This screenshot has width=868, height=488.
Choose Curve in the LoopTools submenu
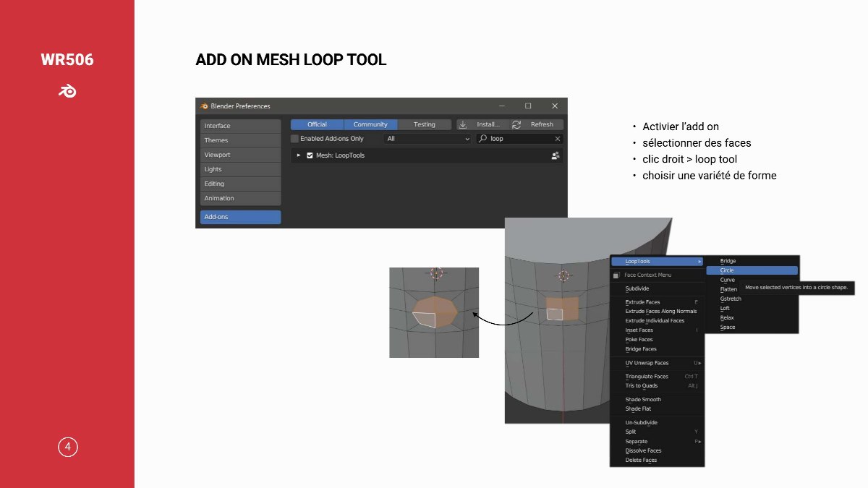pyautogui.click(x=728, y=280)
